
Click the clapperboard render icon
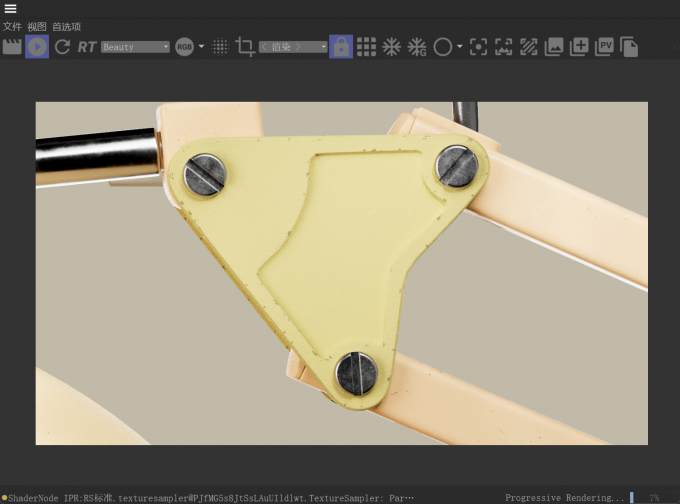(x=12, y=47)
